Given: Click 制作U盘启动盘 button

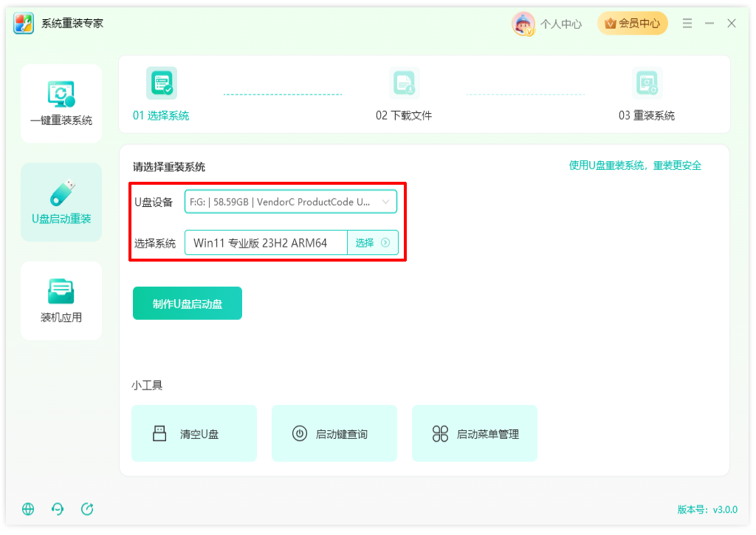Looking at the screenshot, I should pyautogui.click(x=187, y=304).
